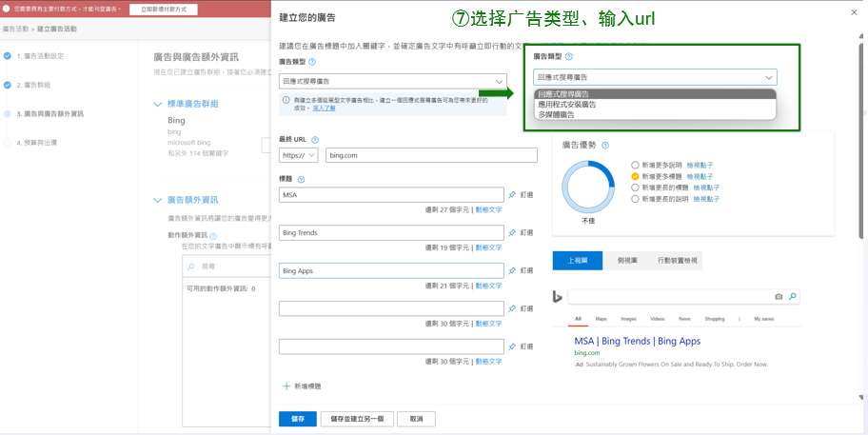868x435 pixels.
Task: Click the Bing Apps headline input field
Action: [x=391, y=270]
